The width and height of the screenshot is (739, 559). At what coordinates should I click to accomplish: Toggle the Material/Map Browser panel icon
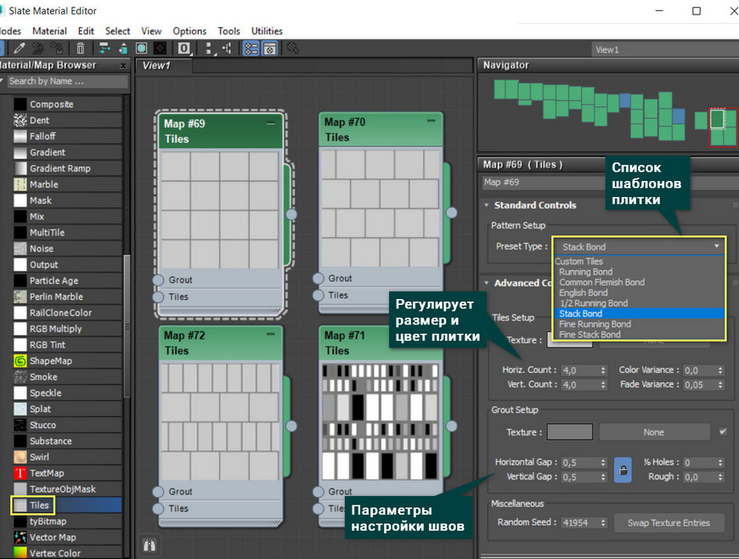coord(250,47)
